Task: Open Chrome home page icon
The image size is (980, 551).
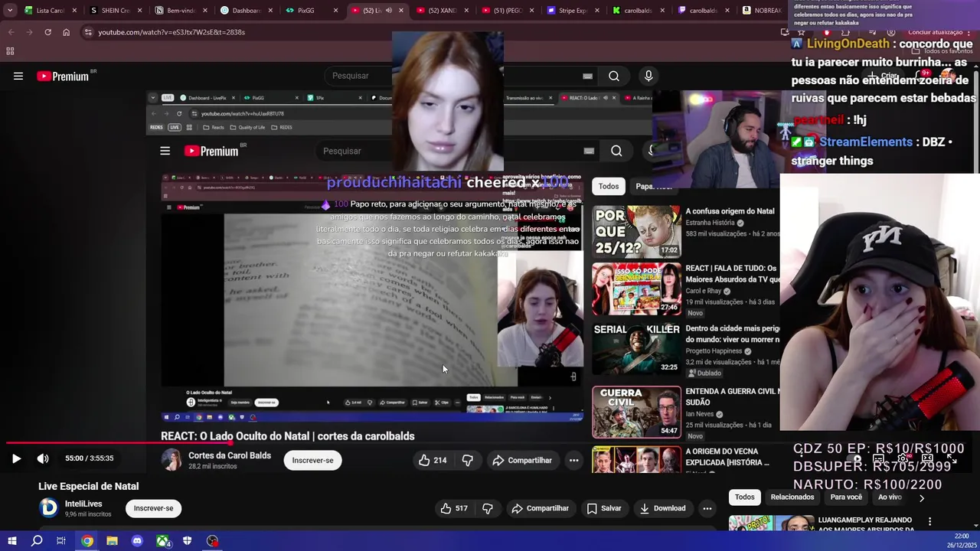Action: coord(66,32)
